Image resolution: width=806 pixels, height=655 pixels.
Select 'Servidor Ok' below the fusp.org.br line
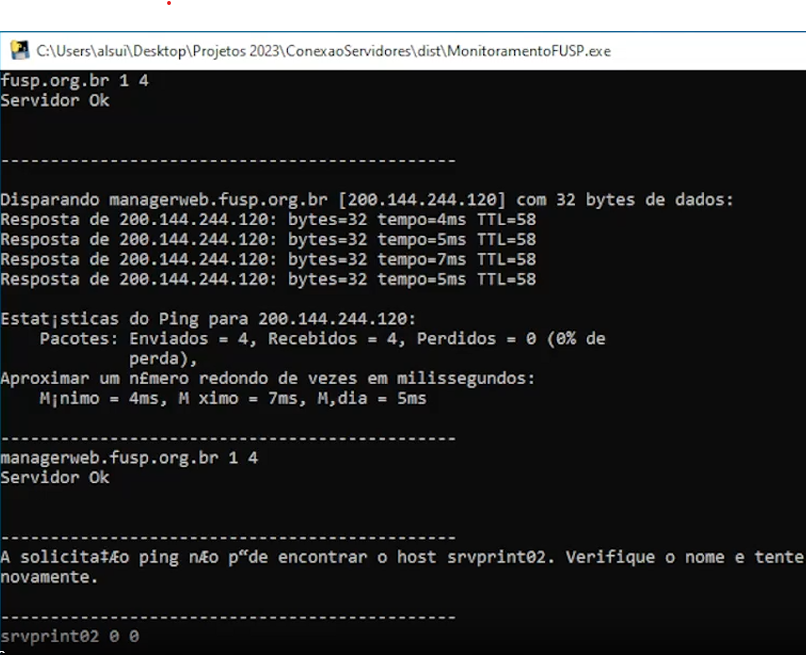(x=55, y=100)
